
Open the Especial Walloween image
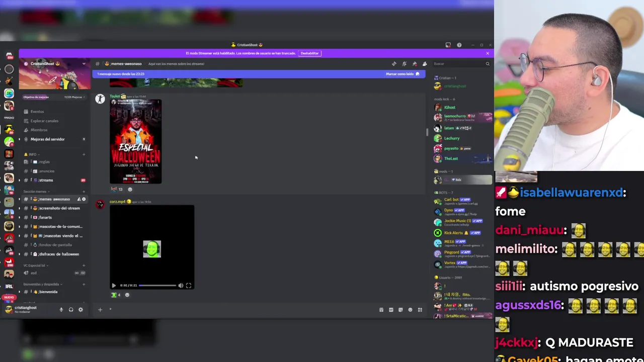pyautogui.click(x=136, y=141)
